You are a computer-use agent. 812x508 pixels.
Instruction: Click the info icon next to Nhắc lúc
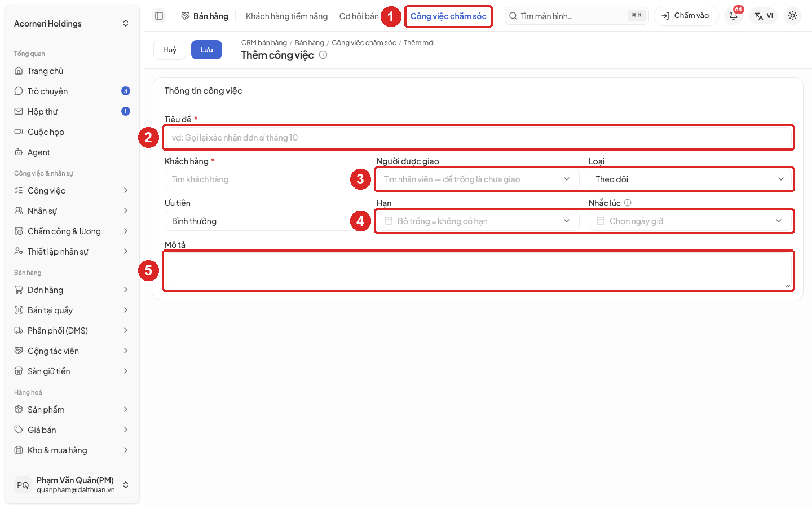point(628,203)
